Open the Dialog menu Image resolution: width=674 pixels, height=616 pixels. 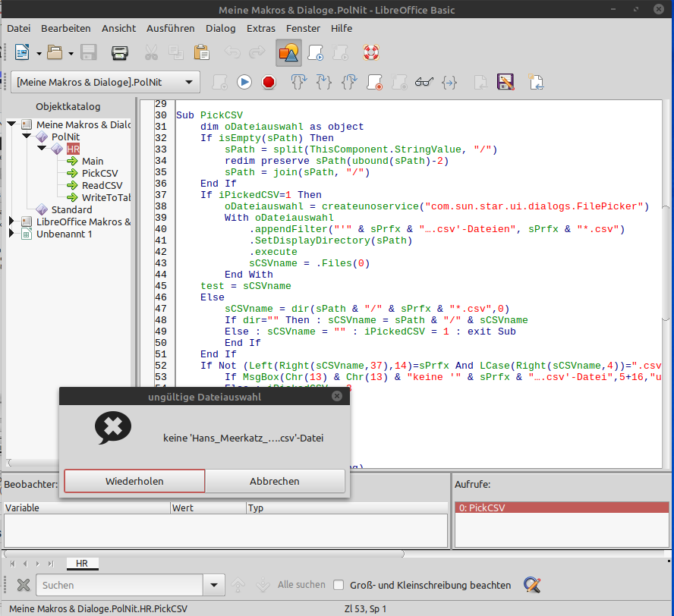(x=221, y=28)
